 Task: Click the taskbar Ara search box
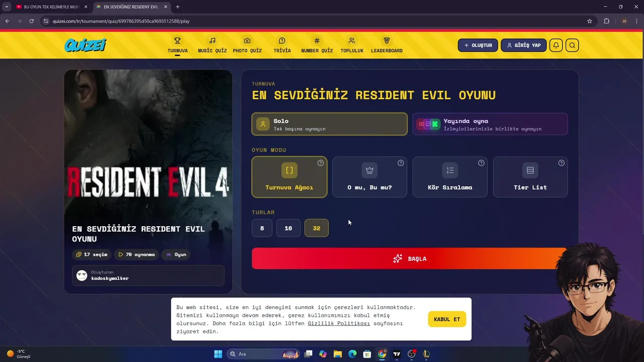(x=264, y=354)
